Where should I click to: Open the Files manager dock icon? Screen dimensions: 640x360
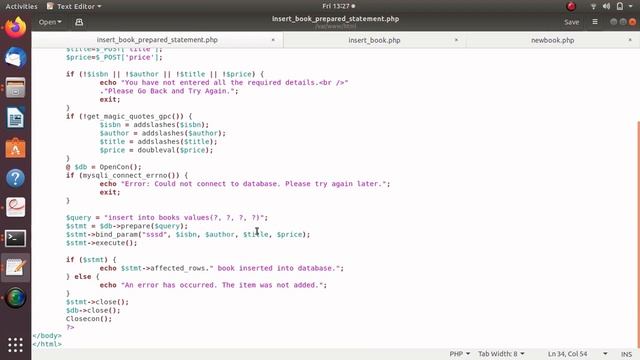click(x=16, y=88)
